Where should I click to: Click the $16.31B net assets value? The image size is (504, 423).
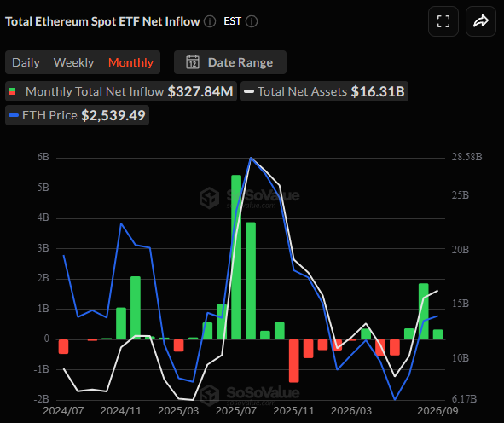tap(378, 91)
